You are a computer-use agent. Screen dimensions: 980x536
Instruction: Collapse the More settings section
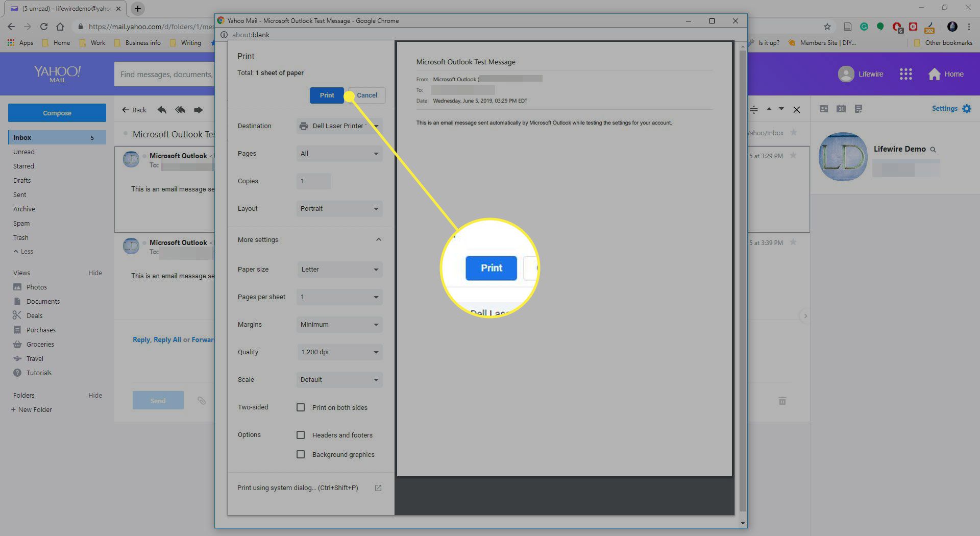pyautogui.click(x=378, y=239)
